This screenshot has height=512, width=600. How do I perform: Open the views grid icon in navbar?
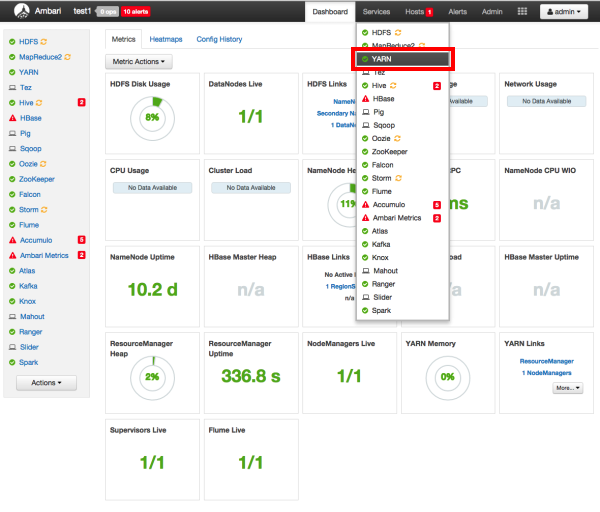point(522,11)
